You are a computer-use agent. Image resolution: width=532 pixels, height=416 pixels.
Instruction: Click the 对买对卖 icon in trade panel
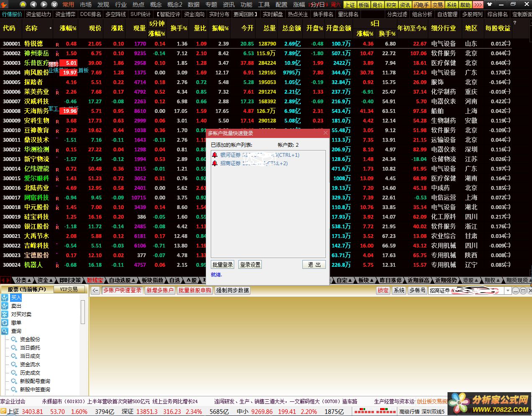click(5, 314)
